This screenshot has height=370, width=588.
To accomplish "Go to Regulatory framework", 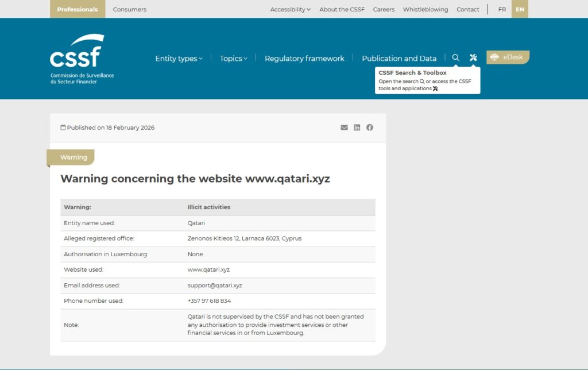I will click(304, 59).
